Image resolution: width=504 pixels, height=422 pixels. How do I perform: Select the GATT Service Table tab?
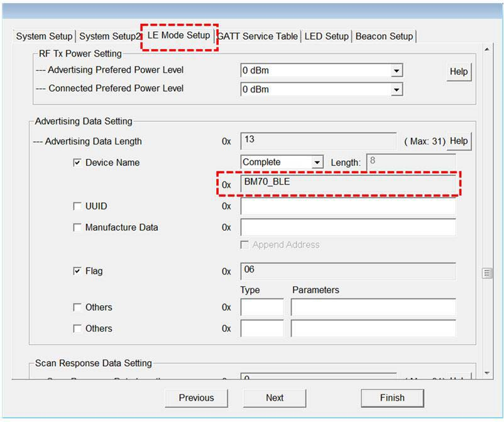[258, 36]
